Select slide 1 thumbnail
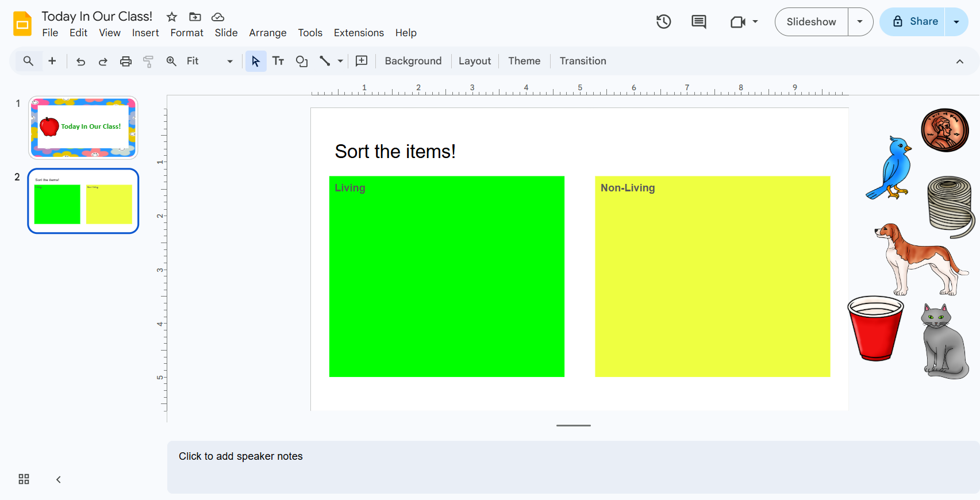The width and height of the screenshot is (980, 500). pyautogui.click(x=83, y=127)
